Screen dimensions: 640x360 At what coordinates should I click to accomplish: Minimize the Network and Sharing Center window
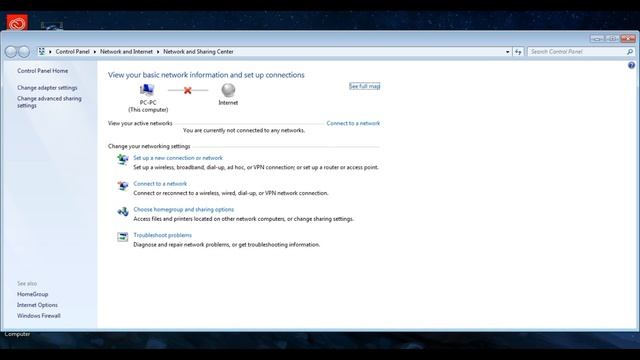(x=597, y=38)
